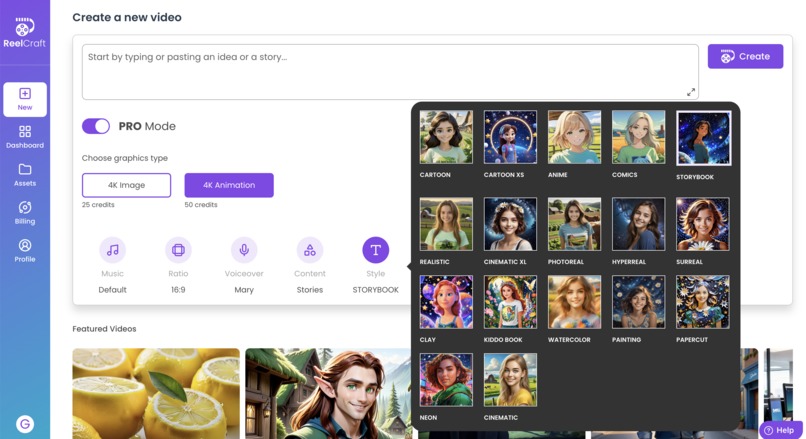806x439 pixels.
Task: Open the lemons featured video
Action: click(156, 394)
